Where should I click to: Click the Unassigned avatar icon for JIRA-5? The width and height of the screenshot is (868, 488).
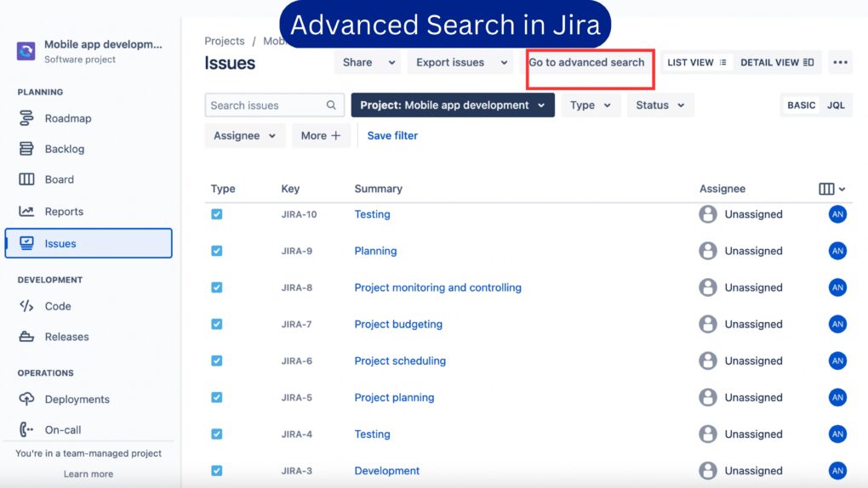click(707, 397)
